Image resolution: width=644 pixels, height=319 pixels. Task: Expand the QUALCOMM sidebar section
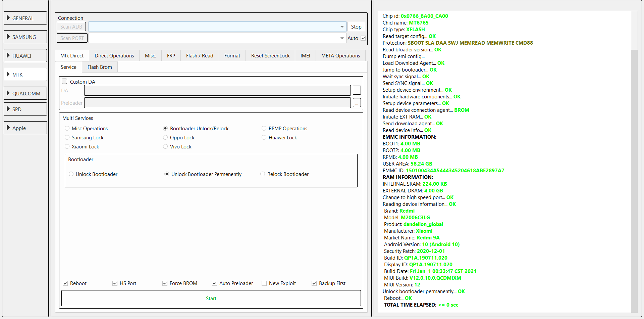tap(25, 93)
